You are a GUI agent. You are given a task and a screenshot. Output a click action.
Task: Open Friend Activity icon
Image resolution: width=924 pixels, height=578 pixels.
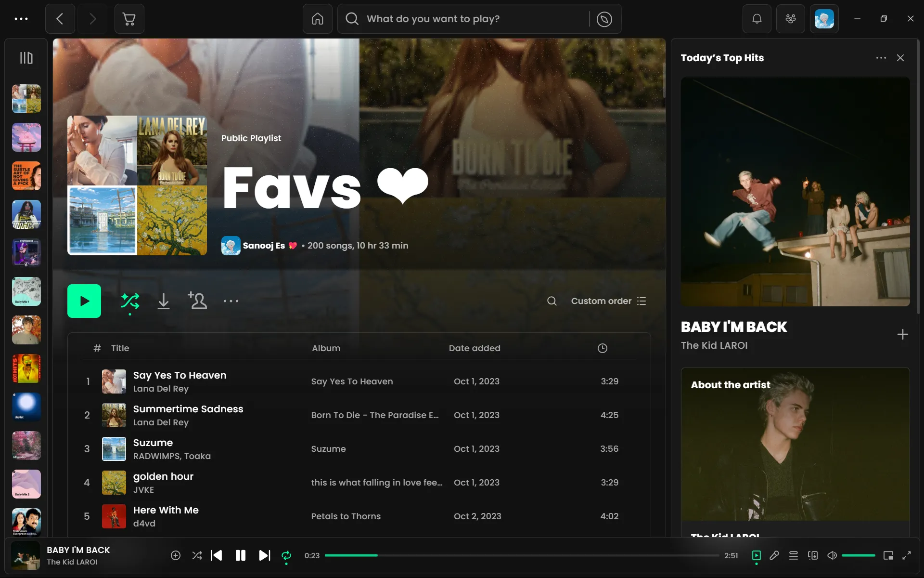coord(791,19)
